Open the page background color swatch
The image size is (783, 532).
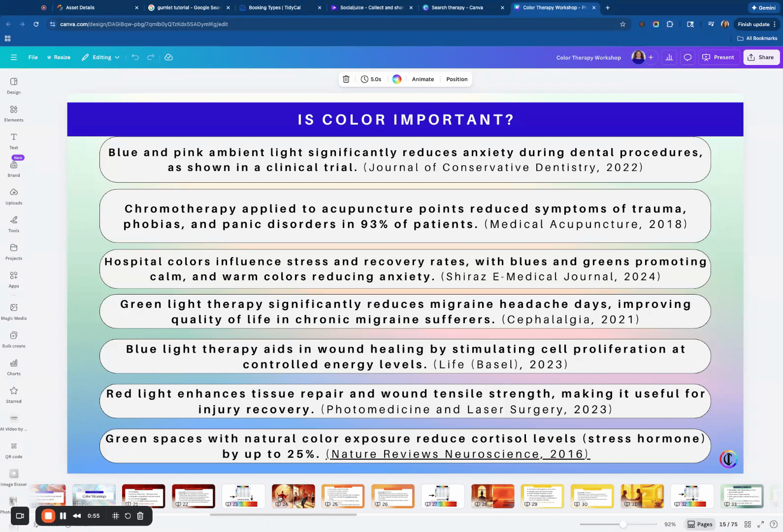[397, 79]
